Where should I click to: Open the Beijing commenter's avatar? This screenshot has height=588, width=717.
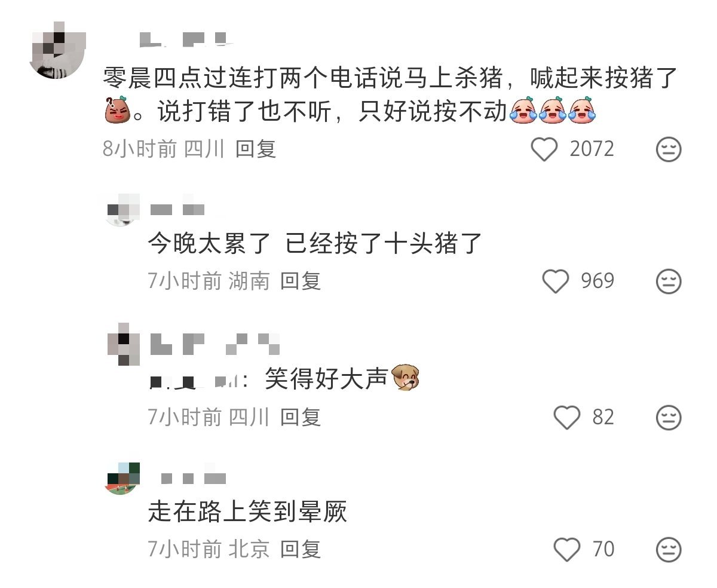[x=123, y=479]
